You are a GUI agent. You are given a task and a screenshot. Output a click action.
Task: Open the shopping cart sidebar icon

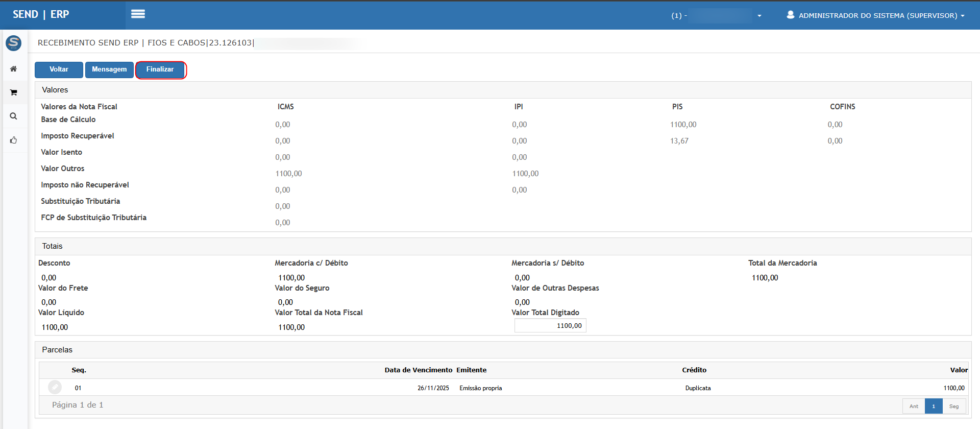[x=14, y=92]
